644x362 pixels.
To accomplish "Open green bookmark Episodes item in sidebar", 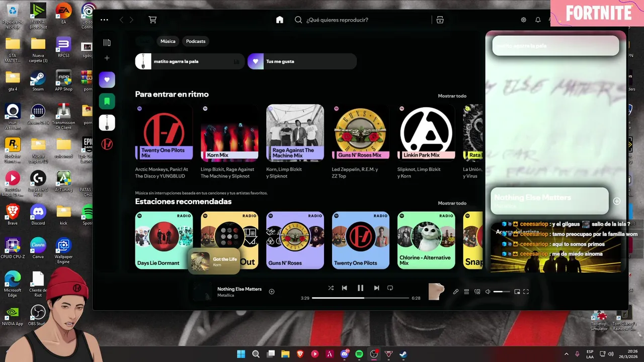I will pos(107,101).
